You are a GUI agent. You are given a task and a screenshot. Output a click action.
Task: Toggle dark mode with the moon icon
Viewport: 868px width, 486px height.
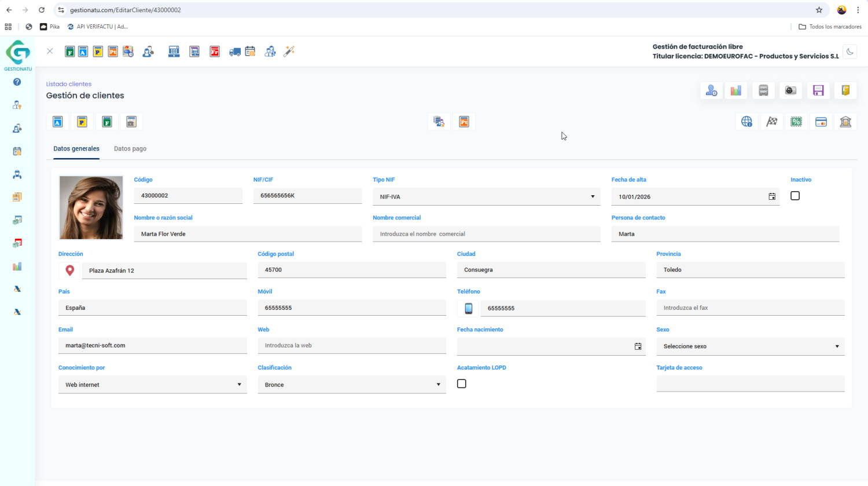coord(850,52)
